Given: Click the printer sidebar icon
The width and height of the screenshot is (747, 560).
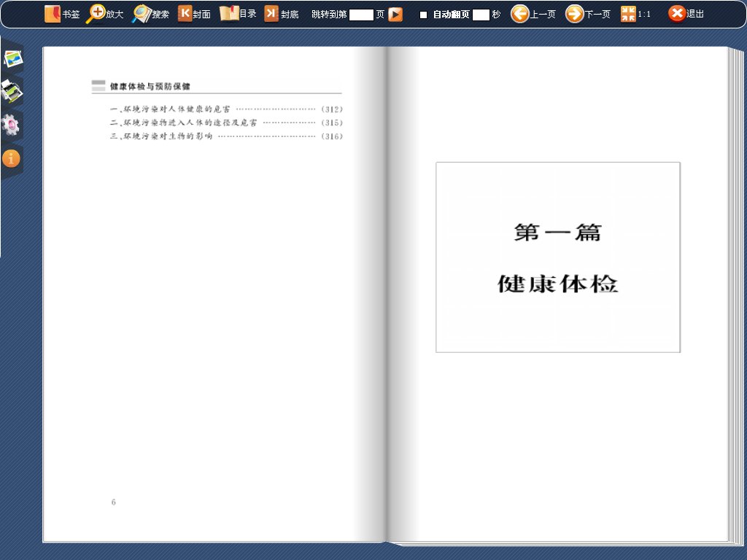Looking at the screenshot, I should [x=12, y=91].
